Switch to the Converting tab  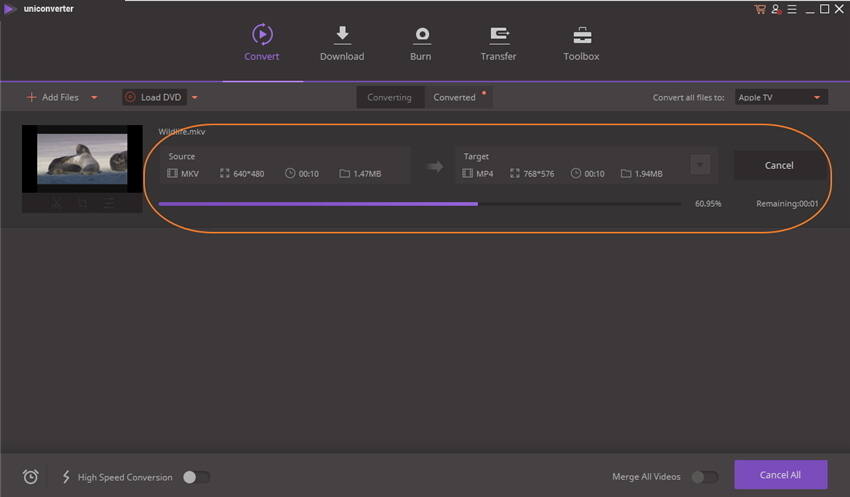pos(390,98)
